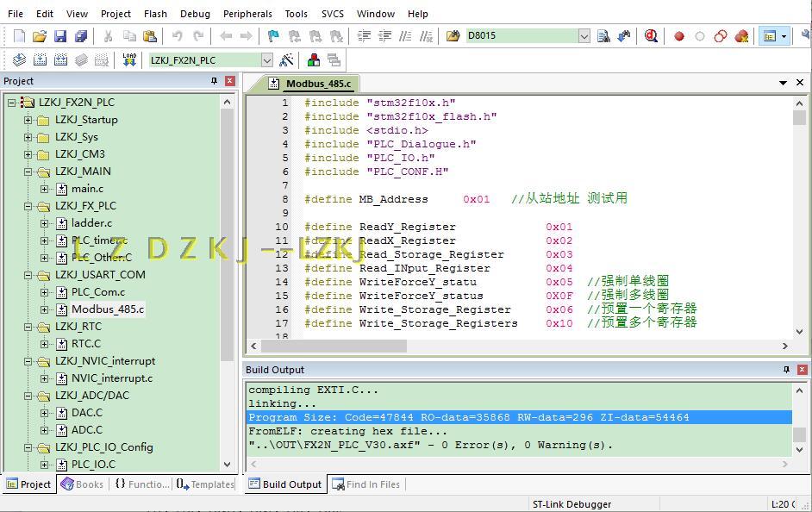This screenshot has height=512, width=812.
Task: Select PLC_Com.c in project tree
Action: click(98, 292)
